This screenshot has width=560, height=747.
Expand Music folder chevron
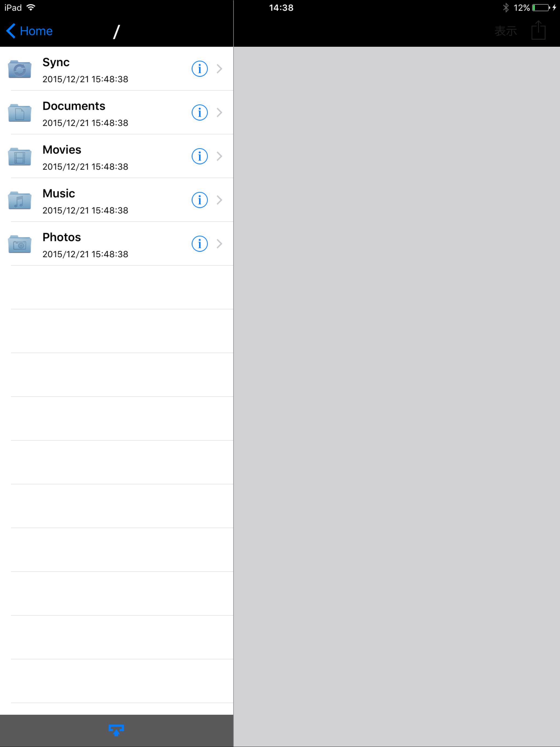pyautogui.click(x=220, y=200)
